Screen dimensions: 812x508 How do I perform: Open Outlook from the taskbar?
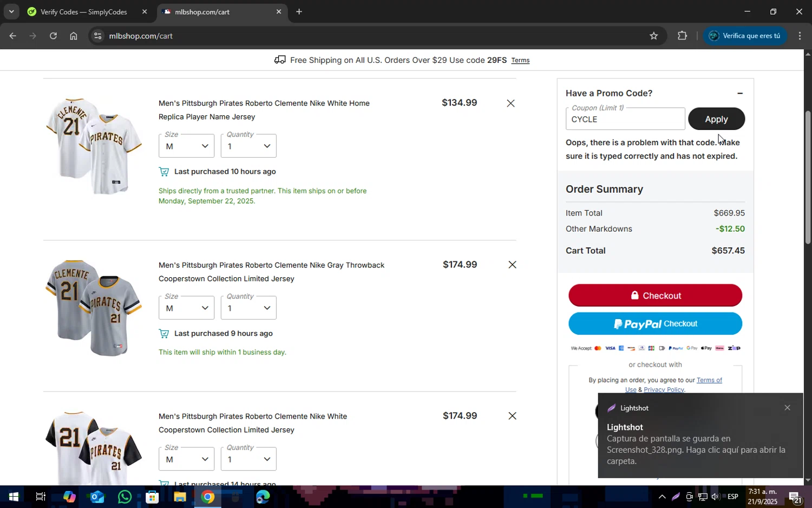97,497
